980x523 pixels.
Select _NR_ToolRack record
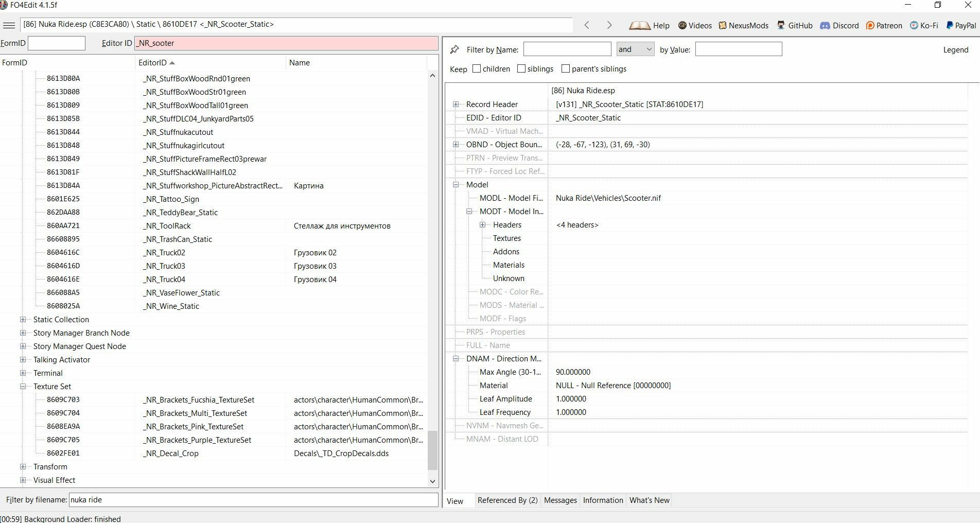pos(214,225)
